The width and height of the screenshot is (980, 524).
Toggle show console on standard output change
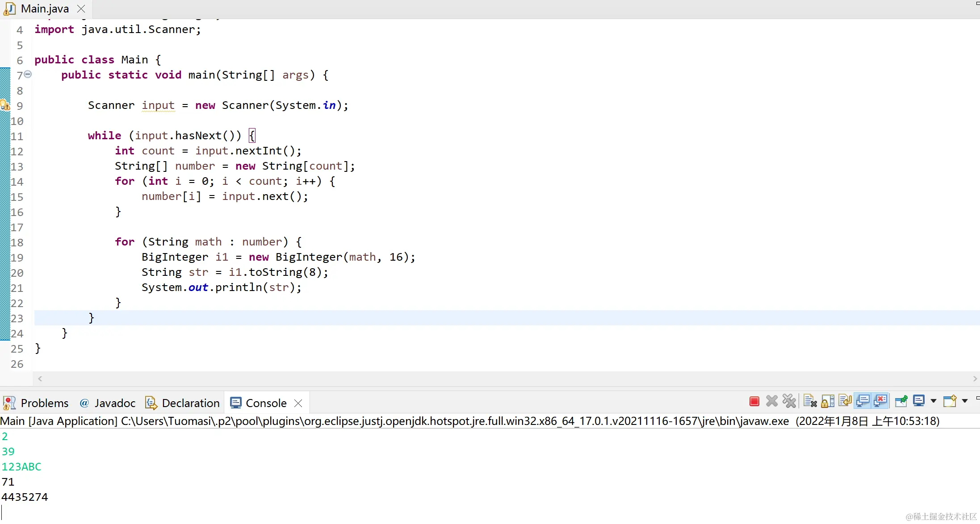[x=863, y=401]
